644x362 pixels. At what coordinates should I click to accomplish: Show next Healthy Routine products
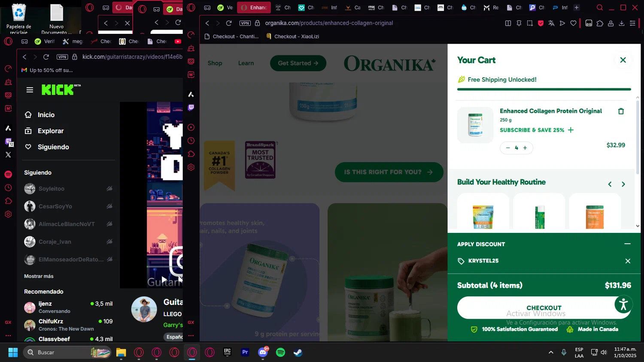click(x=623, y=184)
